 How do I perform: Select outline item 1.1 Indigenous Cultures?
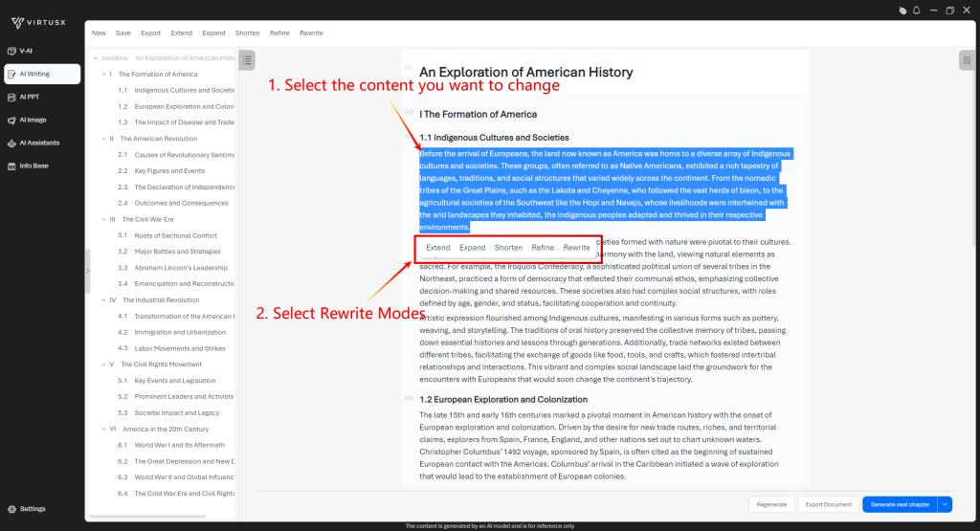click(x=175, y=91)
